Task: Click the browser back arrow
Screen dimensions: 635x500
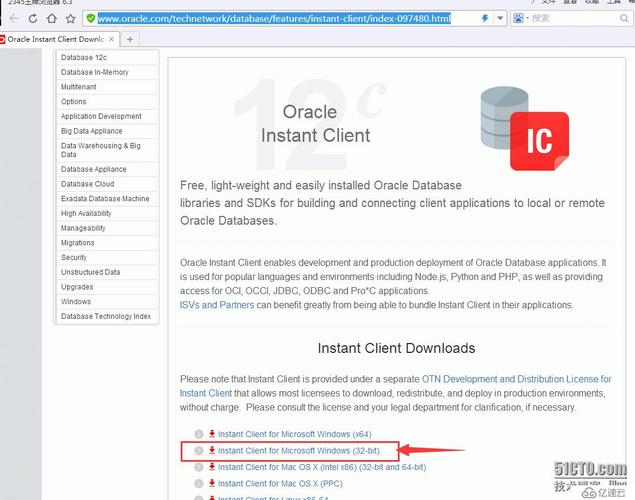Action: (14, 18)
